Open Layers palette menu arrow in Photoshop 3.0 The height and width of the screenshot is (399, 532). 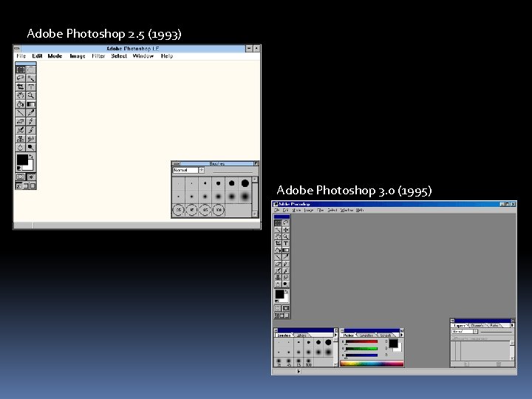(512, 325)
